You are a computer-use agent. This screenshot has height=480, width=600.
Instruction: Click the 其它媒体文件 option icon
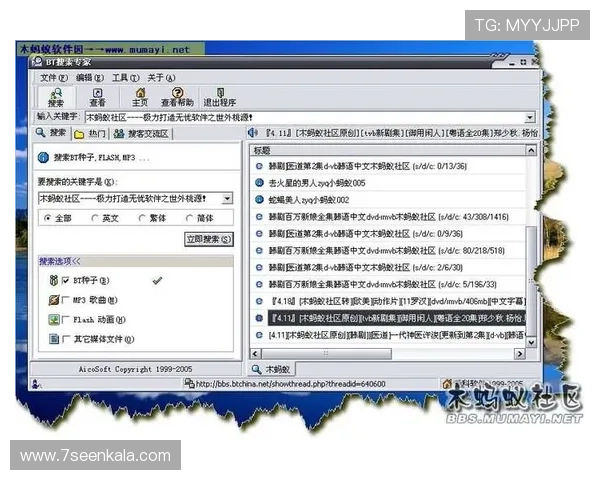coord(54,339)
